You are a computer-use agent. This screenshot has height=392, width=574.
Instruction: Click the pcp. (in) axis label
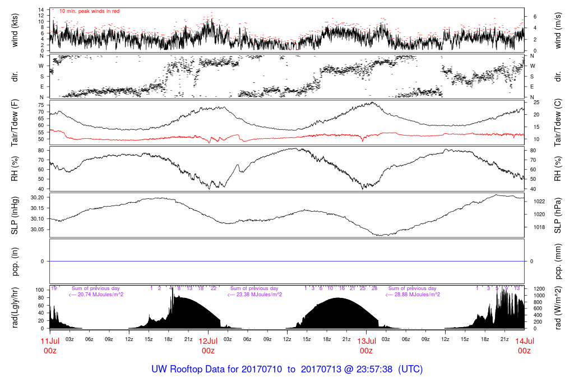point(16,261)
